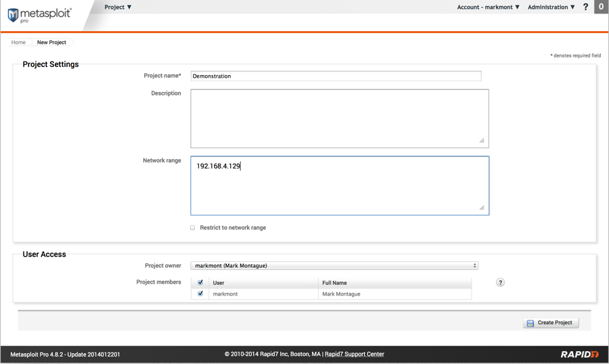Click the Restrict to network range label
Screen dimensions: 609x364
click(233, 227)
